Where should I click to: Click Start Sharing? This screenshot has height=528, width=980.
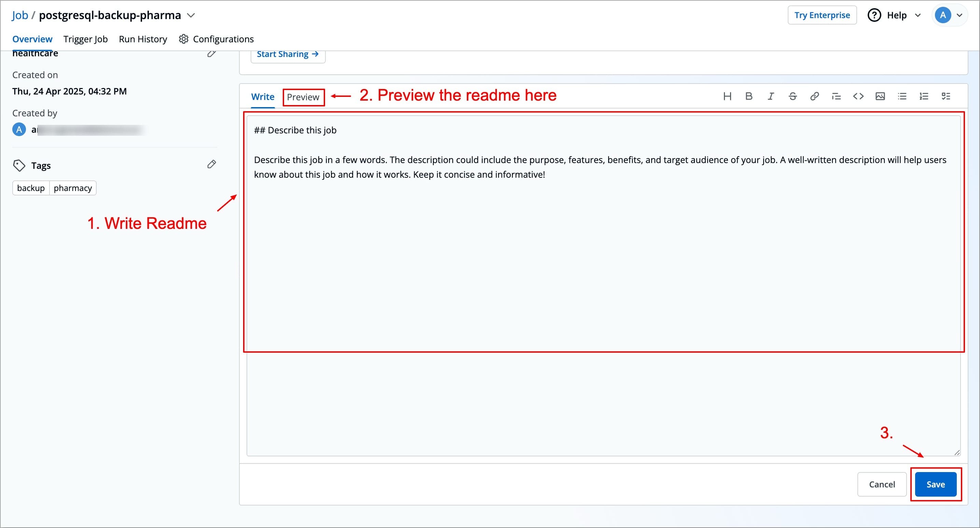tap(288, 54)
